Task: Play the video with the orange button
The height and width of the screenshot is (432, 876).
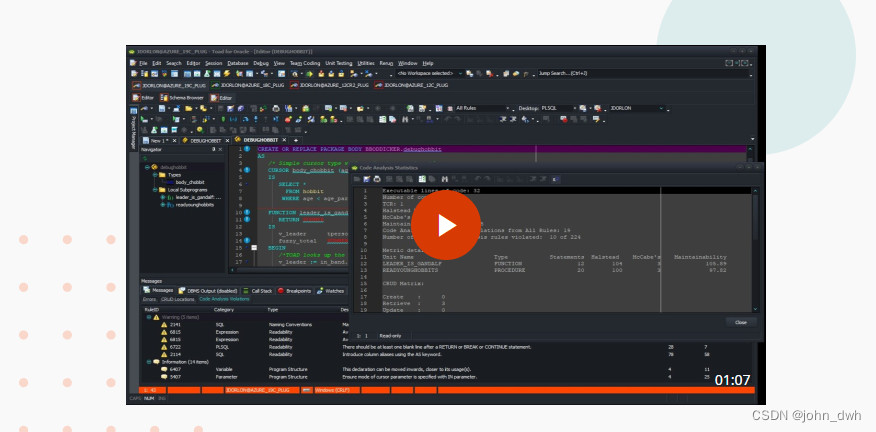Action: 446,225
